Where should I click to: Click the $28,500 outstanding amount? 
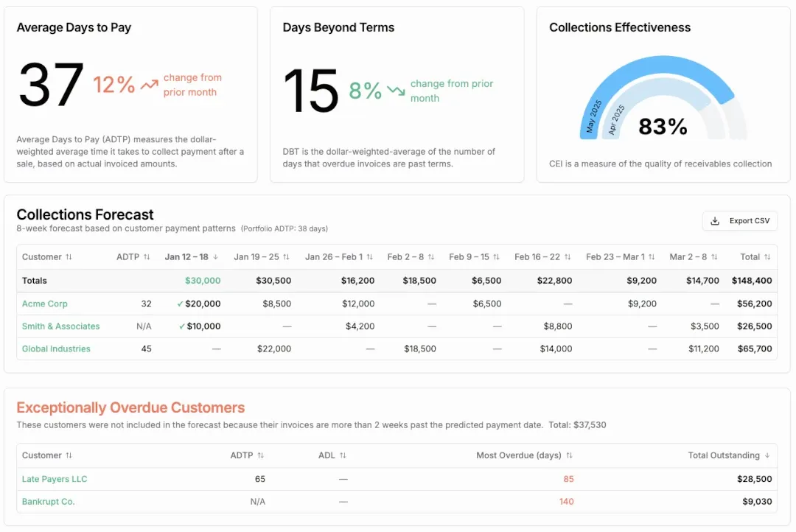pos(755,479)
